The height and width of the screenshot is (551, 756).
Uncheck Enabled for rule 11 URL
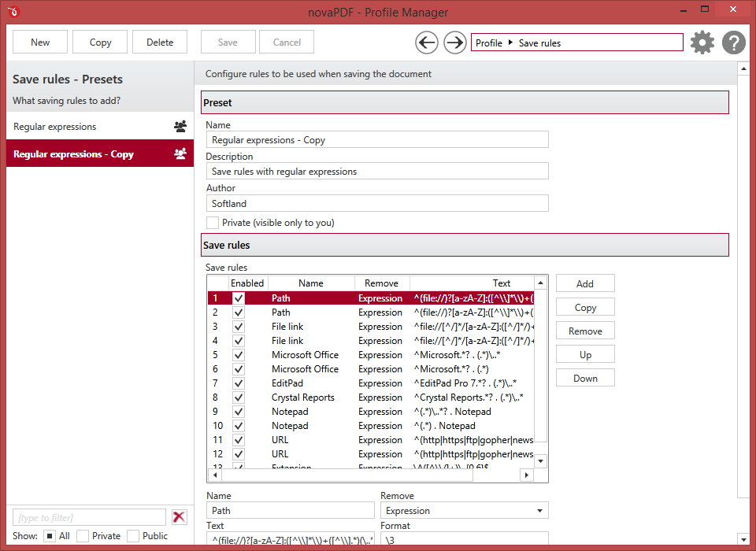tap(238, 440)
